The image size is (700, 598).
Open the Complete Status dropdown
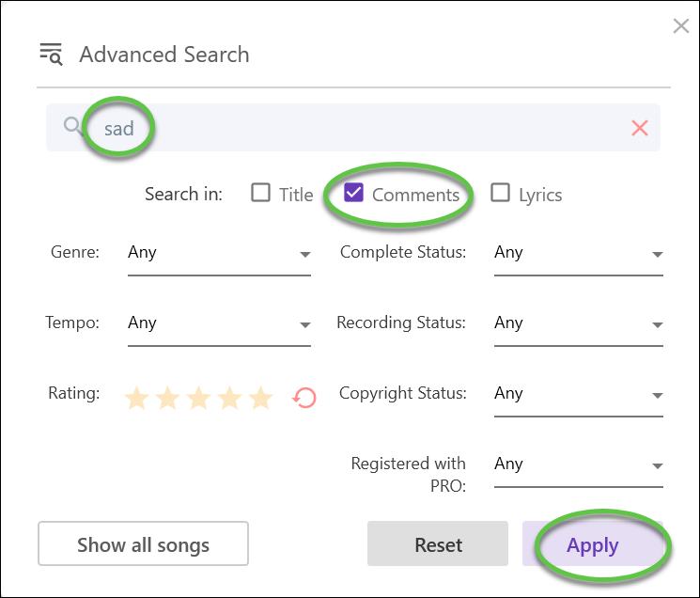point(579,254)
